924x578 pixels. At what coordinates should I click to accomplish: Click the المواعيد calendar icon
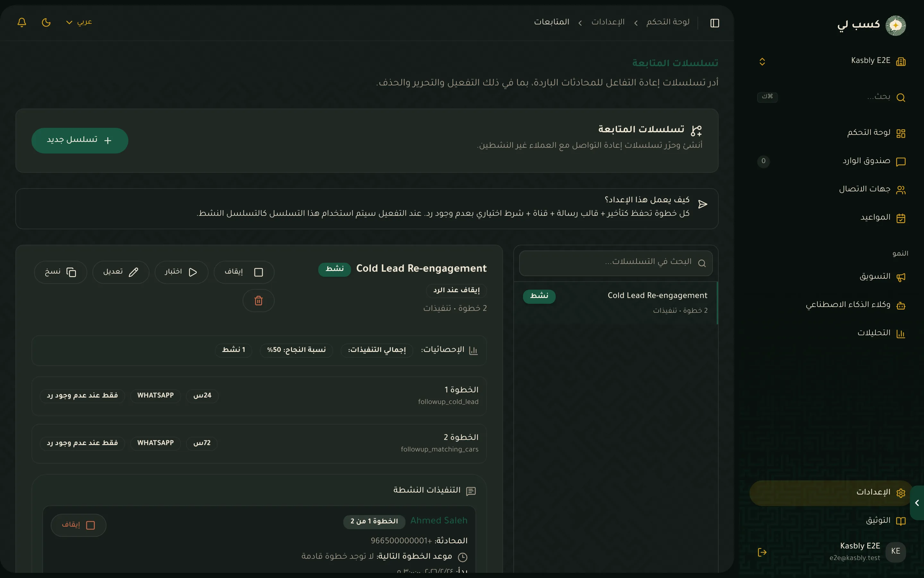[901, 218]
